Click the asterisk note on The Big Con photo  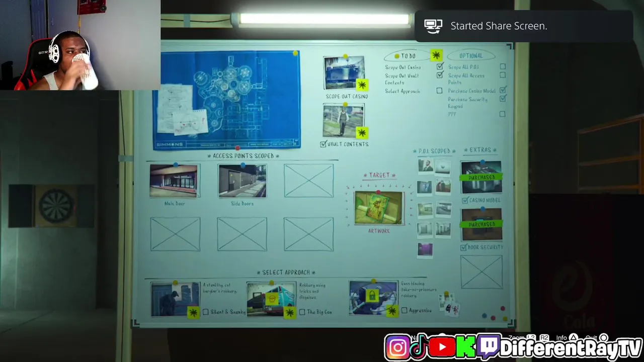pos(289,313)
